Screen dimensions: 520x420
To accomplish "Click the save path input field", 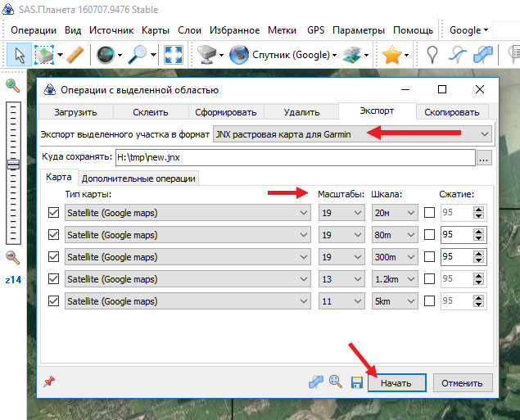I will tap(295, 158).
